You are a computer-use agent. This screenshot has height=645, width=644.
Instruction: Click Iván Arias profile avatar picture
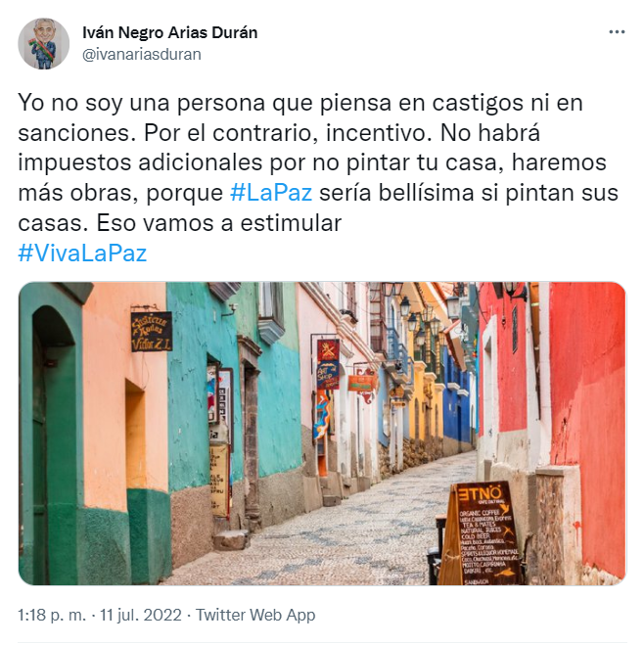(44, 44)
